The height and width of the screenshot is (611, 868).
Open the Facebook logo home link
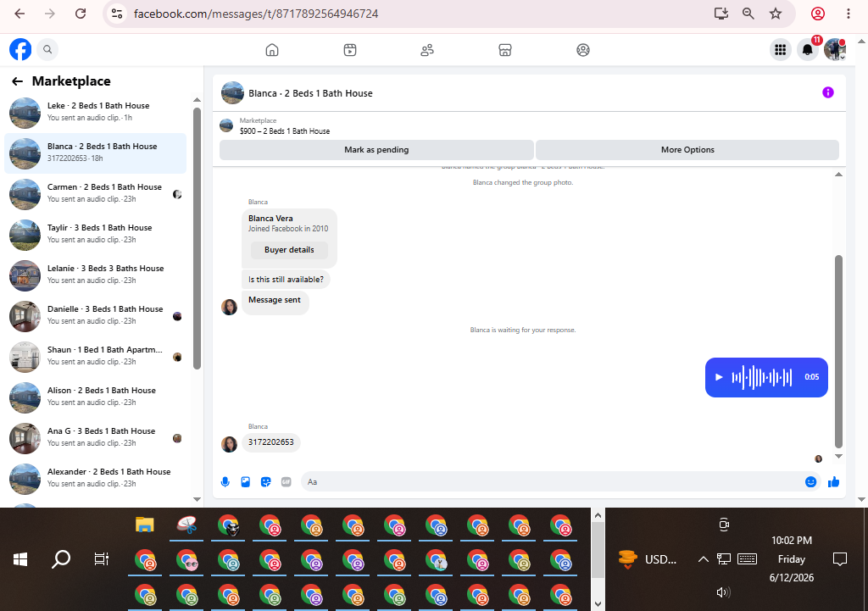click(20, 50)
